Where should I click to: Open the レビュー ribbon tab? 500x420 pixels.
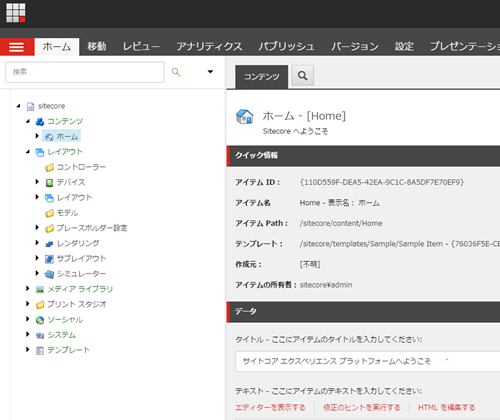coord(141,47)
